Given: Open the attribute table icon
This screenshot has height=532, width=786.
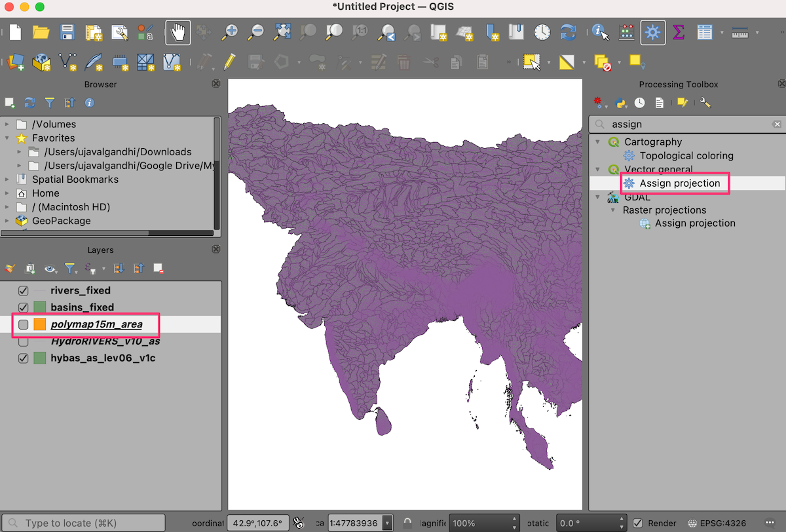Looking at the screenshot, I should coord(704,32).
